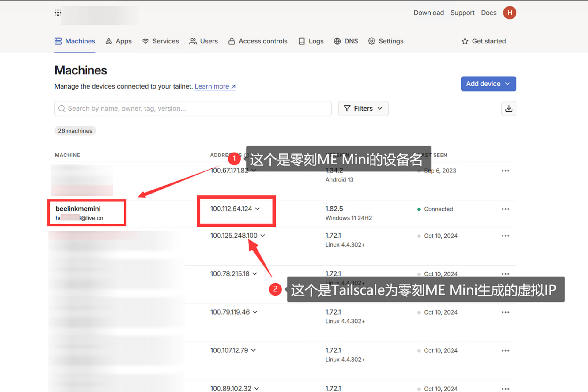Focus the machine search field
Viewport: 588px width, 392px height.
coord(193,108)
